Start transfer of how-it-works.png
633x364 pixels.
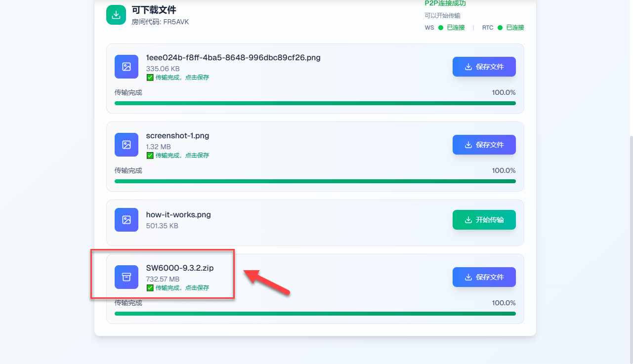tap(484, 220)
